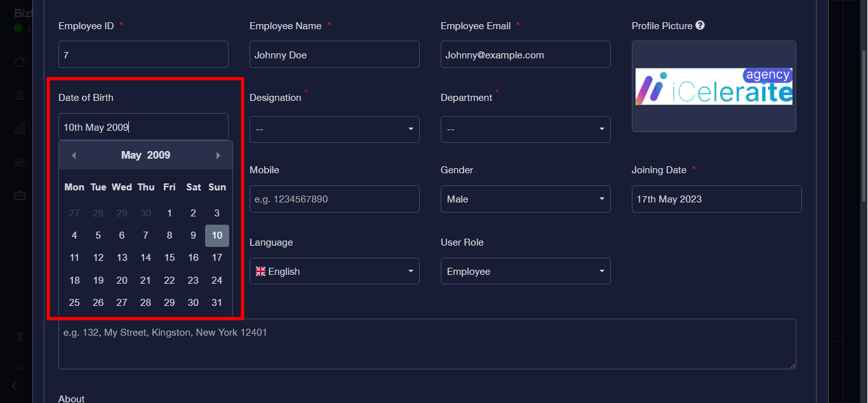868x403 pixels.
Task: Pick day 31 in May 2009 calendar
Action: click(x=217, y=303)
